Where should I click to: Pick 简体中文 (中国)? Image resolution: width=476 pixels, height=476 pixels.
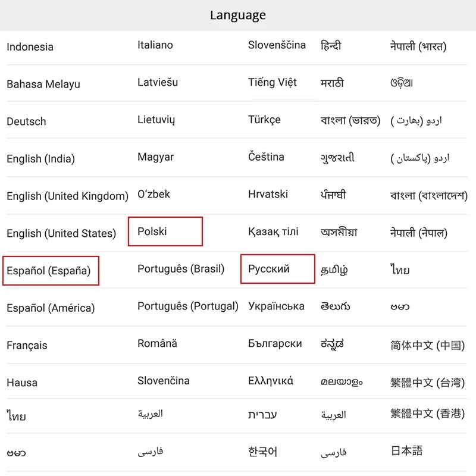pos(427,345)
